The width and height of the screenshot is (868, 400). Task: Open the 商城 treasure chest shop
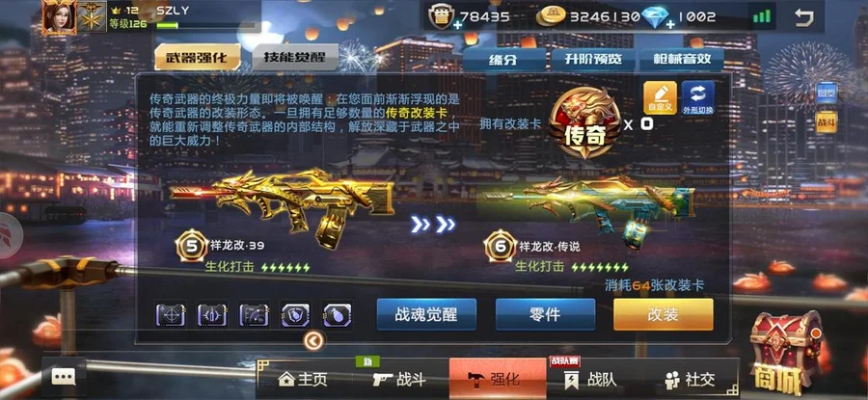[786, 351]
